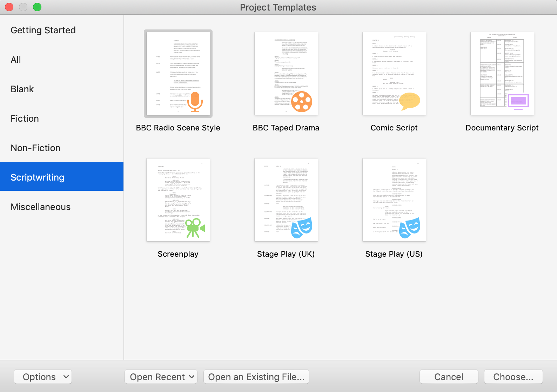
Task: Click the theater masks icon on Stage Play (UK)
Action: pyautogui.click(x=302, y=228)
